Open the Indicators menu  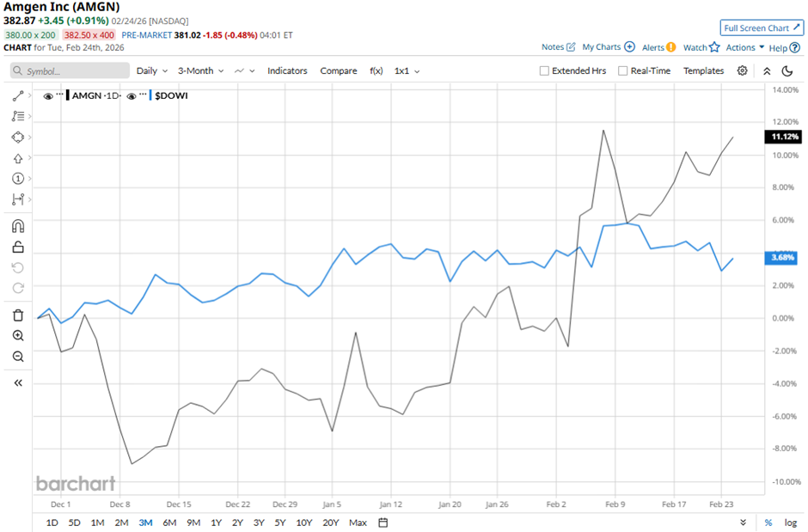click(x=287, y=71)
